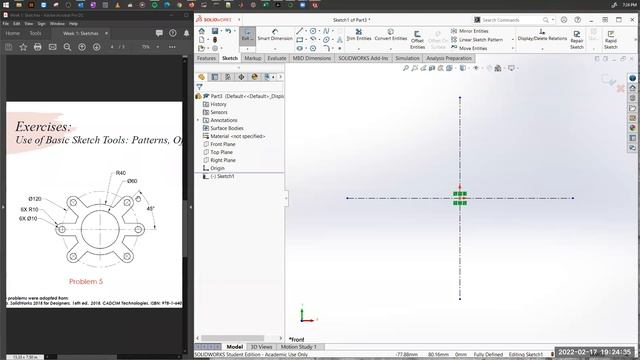Open the Search Commands dropdown arrow

(x=553, y=20)
